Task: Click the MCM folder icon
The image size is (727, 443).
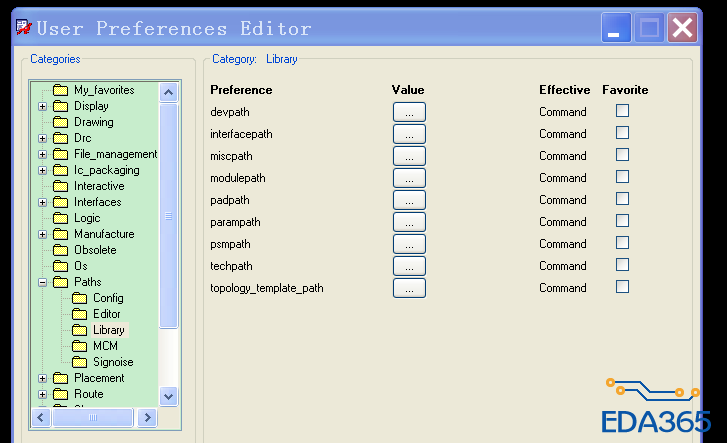Action: [80, 346]
